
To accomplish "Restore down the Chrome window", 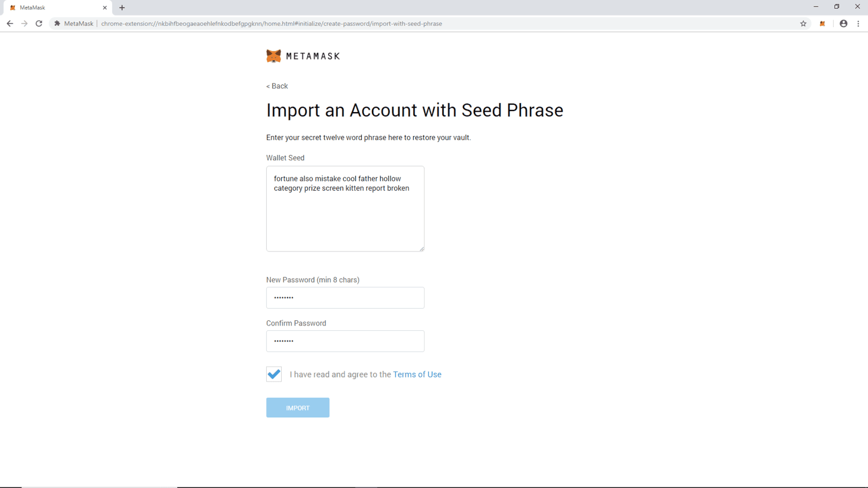I will tap(837, 7).
